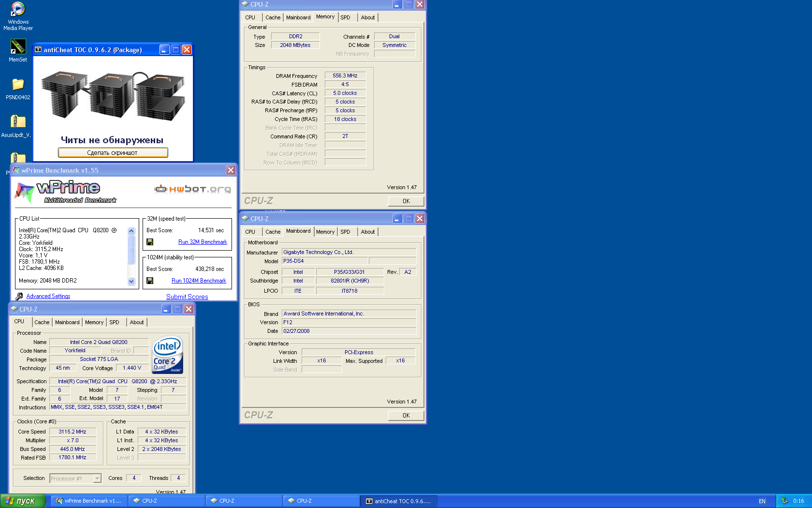Viewport: 812px width, 508px height.
Task: Close the wPrime Benchmark window
Action: (231, 170)
